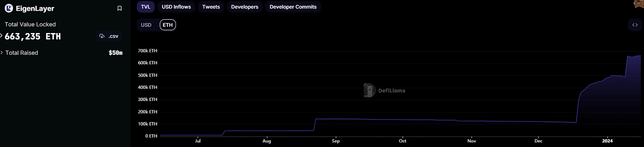Viewport: 644px width, 147px height.
Task: Toggle the TVL chart metric
Action: coord(146,7)
